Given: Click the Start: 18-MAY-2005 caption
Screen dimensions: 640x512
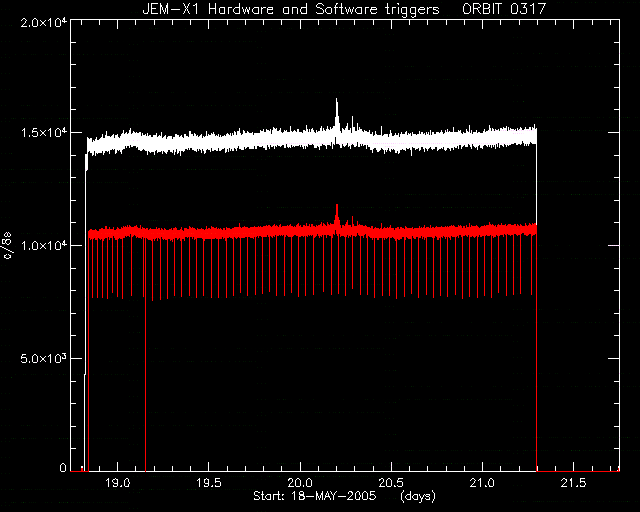Looking at the screenshot, I should pos(315,496).
